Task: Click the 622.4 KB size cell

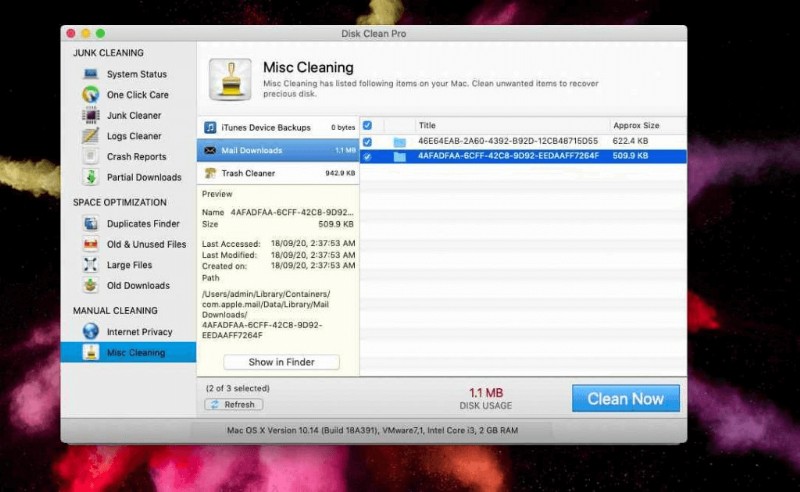Action: [x=630, y=141]
